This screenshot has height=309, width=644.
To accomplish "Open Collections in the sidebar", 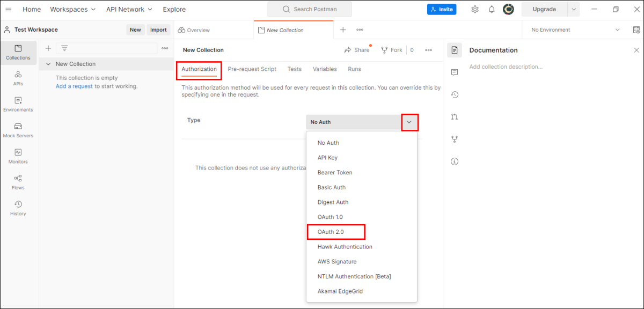I will (18, 52).
